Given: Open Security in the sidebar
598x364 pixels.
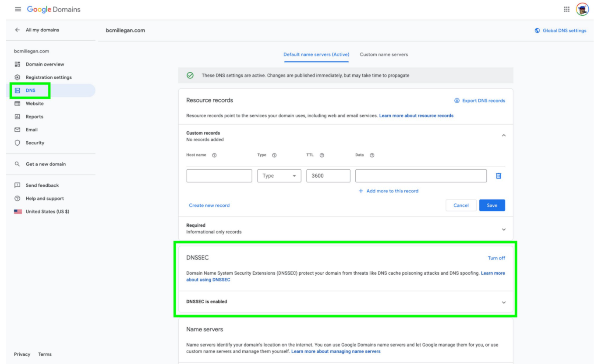Looking at the screenshot, I should pos(35,143).
